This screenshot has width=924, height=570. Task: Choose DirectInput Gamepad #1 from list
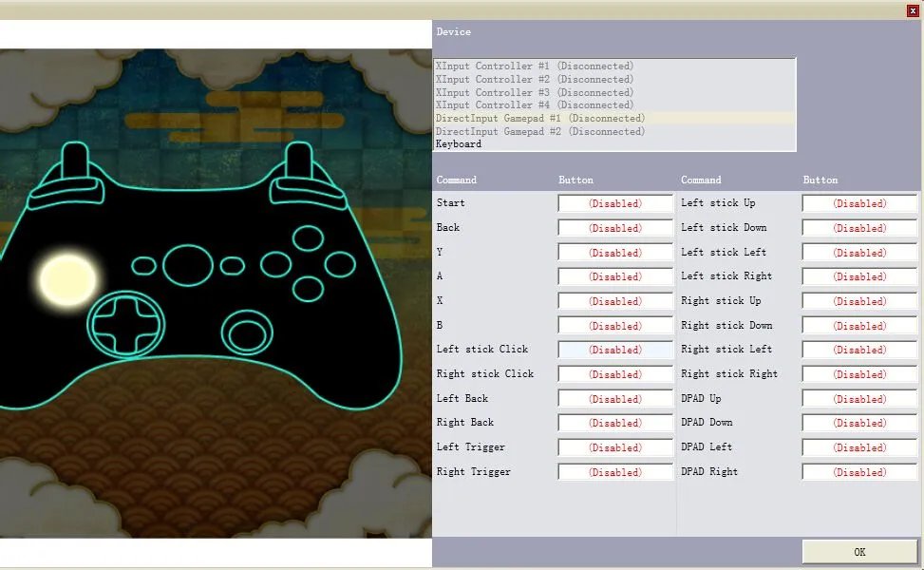point(539,119)
